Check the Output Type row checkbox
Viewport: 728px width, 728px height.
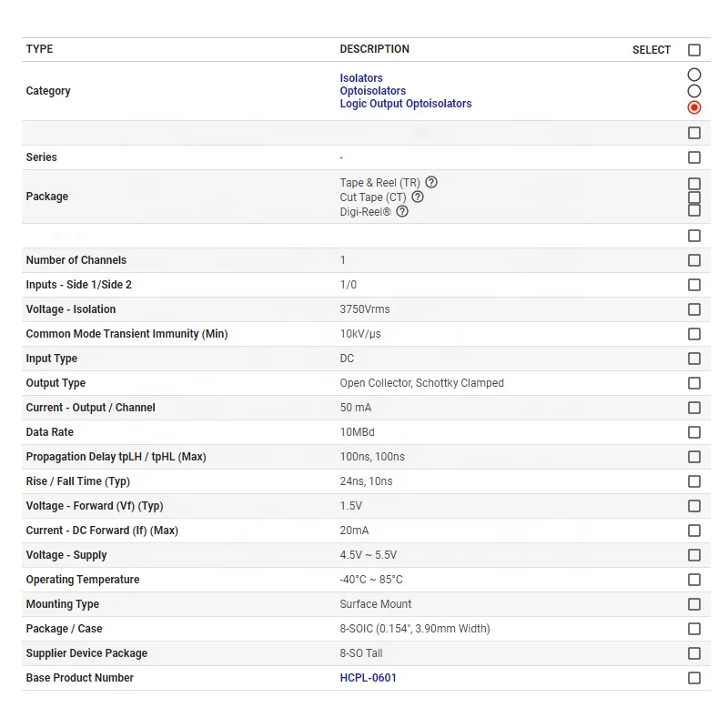tap(694, 383)
